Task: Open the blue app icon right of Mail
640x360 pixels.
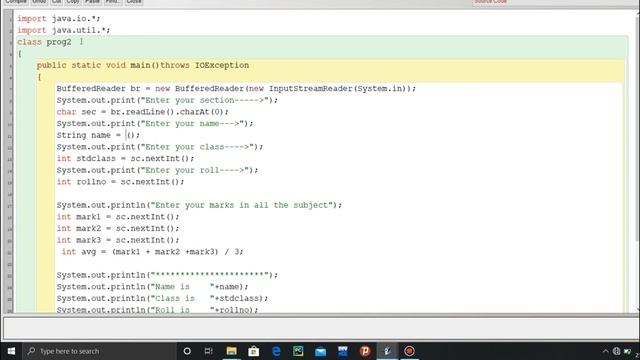Action: (x=342, y=351)
